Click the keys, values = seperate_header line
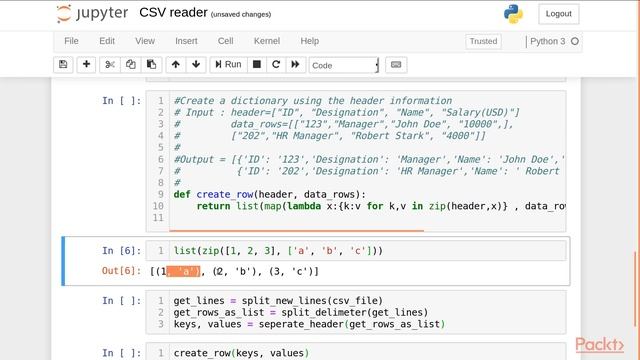This screenshot has width=640, height=360. pyautogui.click(x=309, y=324)
